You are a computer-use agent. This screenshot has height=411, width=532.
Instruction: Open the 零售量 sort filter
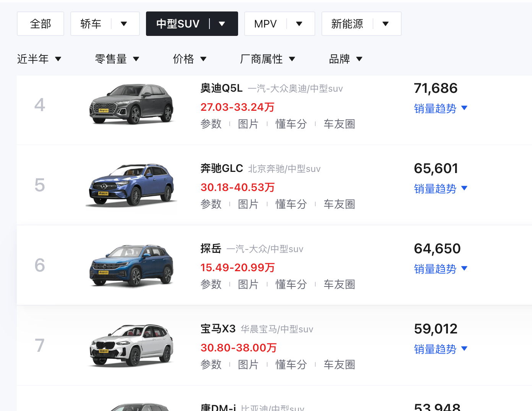[x=117, y=59]
